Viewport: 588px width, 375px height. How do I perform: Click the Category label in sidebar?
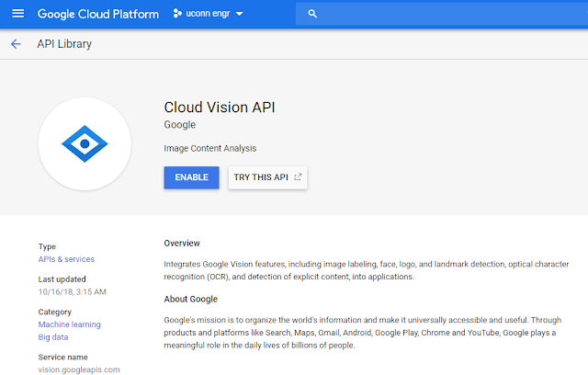click(x=55, y=312)
